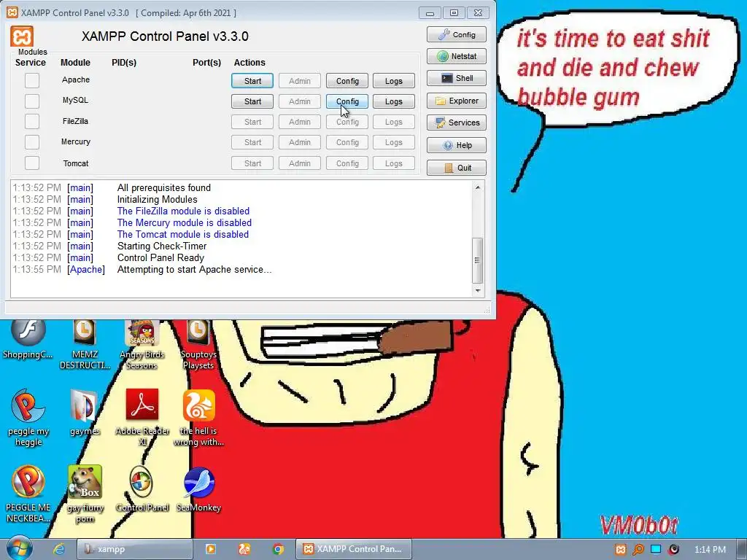Open the Apache Config dropdown menu
The image size is (747, 560).
(347, 81)
